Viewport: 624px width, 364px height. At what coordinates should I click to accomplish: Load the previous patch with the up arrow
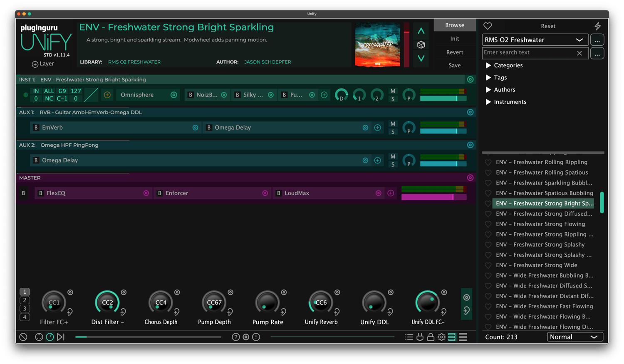click(421, 31)
